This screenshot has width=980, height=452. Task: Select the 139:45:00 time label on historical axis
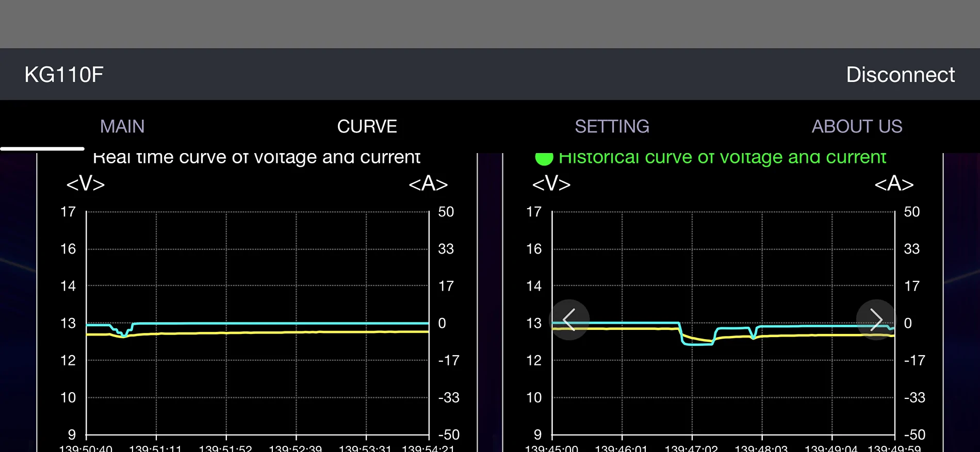click(x=551, y=448)
